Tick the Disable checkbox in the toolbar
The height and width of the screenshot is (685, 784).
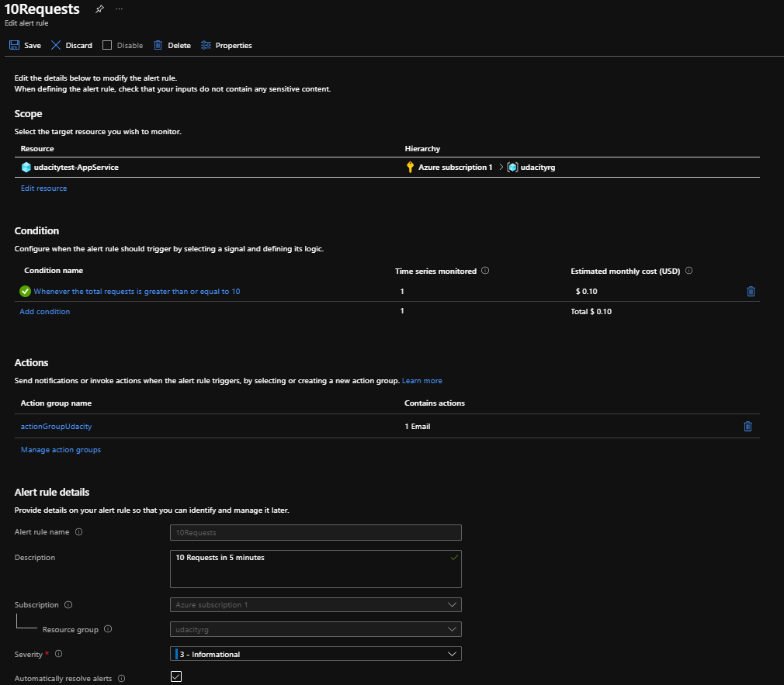[107, 46]
